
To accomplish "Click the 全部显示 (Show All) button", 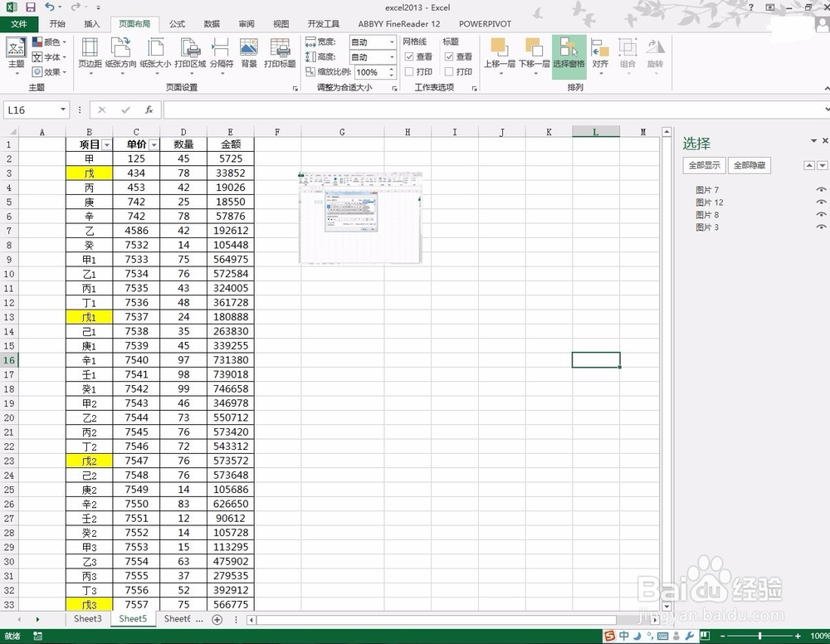I will (703, 165).
